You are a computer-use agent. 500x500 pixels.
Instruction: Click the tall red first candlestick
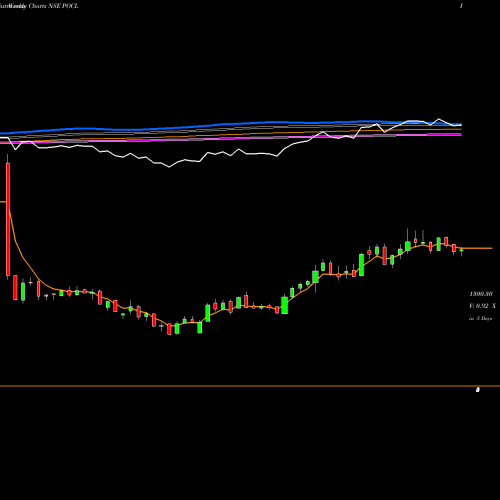[8, 218]
